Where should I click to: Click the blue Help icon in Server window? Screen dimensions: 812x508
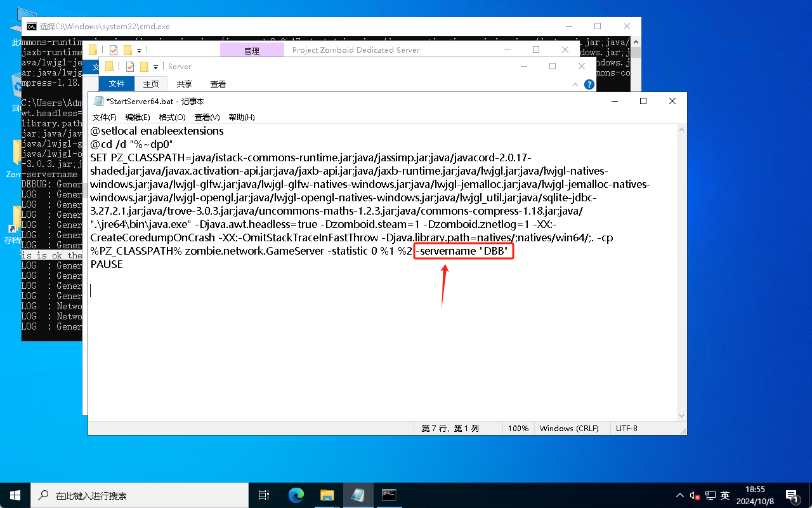click(x=589, y=84)
